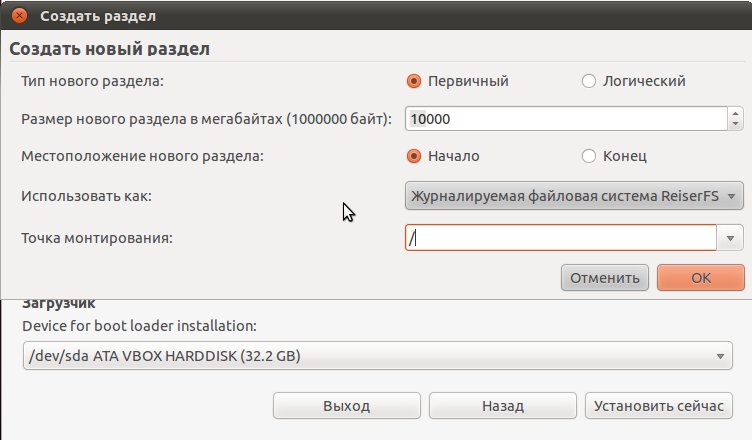Expand the mount point dropdown arrow
This screenshot has width=752, height=440.
tap(730, 238)
